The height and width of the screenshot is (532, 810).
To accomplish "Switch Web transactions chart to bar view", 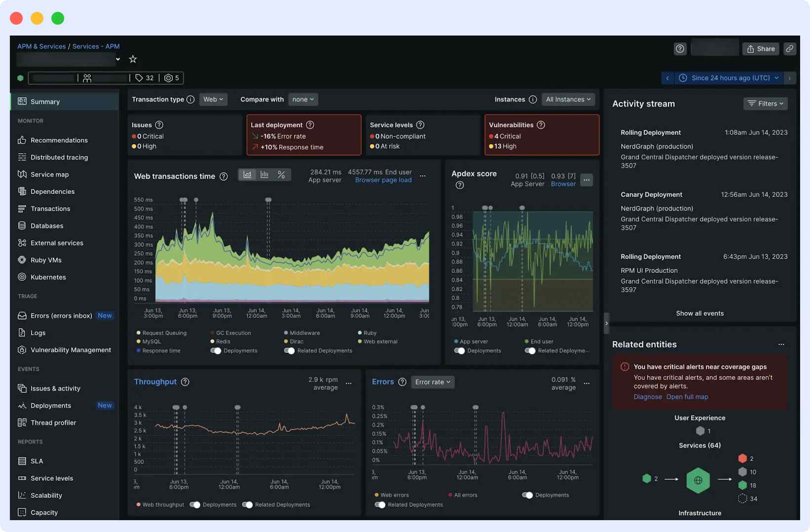I will coord(265,174).
